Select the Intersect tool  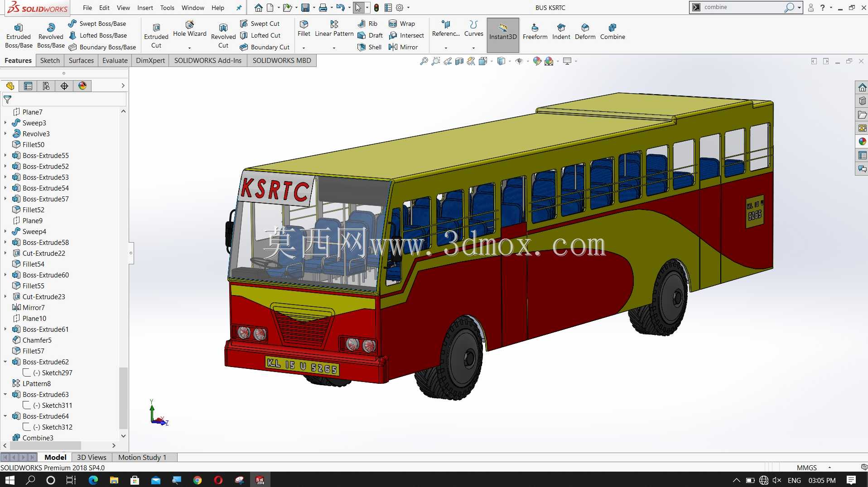point(406,35)
